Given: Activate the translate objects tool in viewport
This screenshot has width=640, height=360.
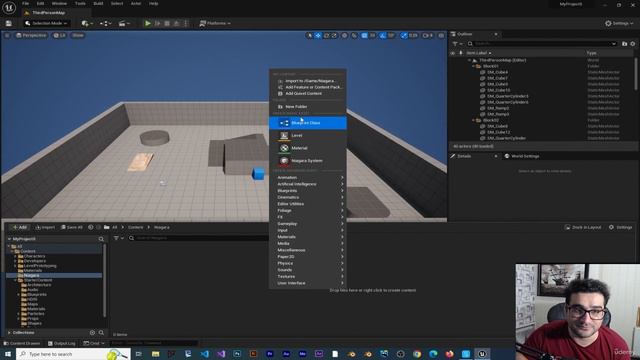Looking at the screenshot, I should coord(318,36).
